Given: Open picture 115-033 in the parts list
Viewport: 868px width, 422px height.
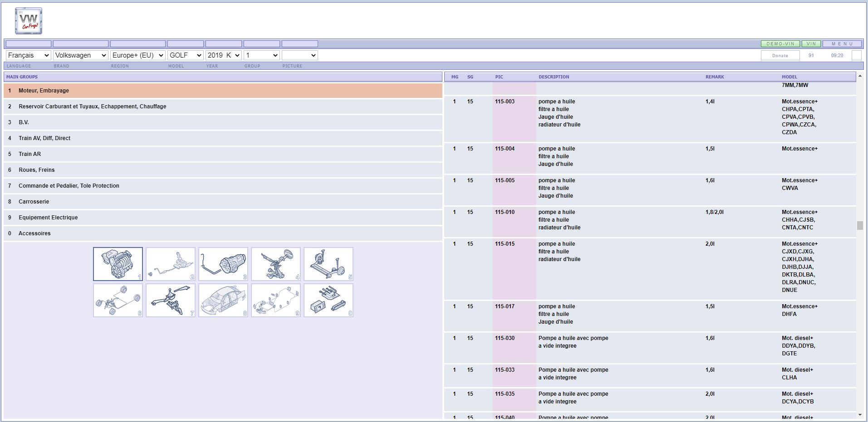Looking at the screenshot, I should pos(505,370).
